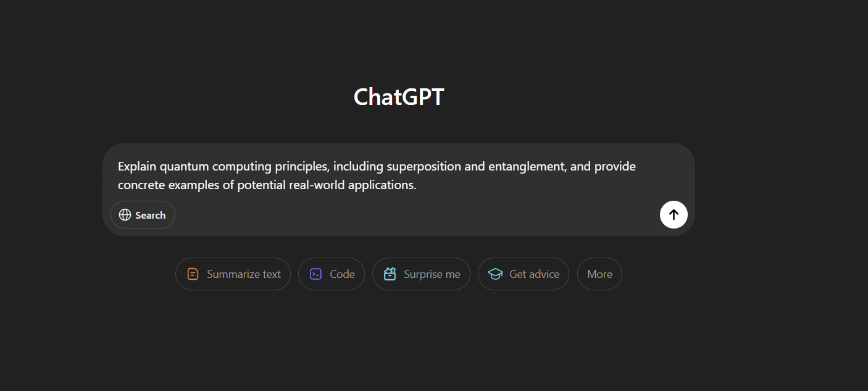Screen dimensions: 868x391
Task: Click the ChatGPT heading
Action: click(x=399, y=97)
